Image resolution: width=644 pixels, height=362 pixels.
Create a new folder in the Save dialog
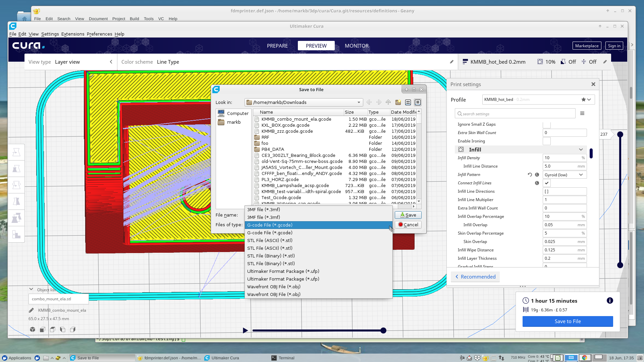[x=398, y=102]
